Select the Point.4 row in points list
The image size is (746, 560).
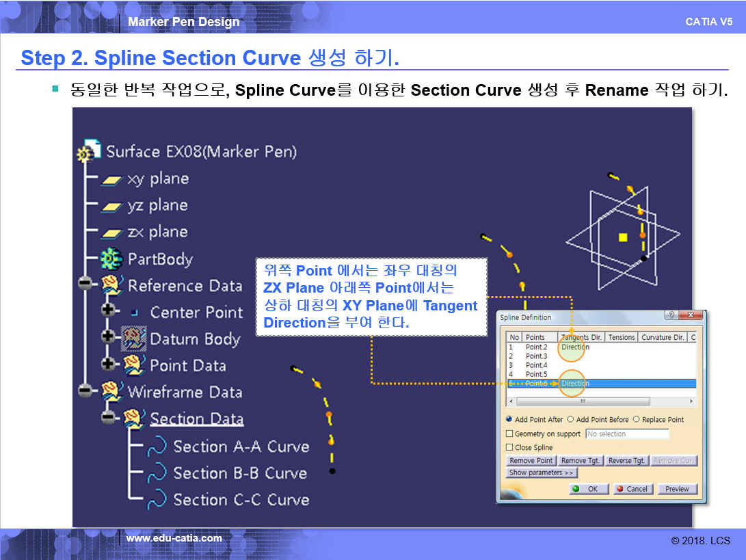point(536,365)
